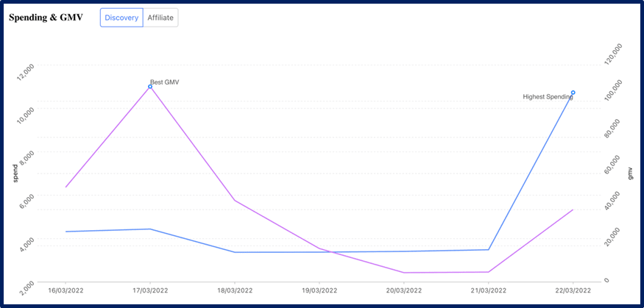The height and width of the screenshot is (308, 644).
Task: Click the Spending & GMV chart title
Action: click(46, 18)
